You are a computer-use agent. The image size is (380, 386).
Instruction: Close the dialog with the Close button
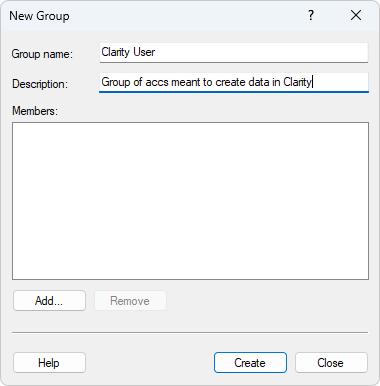click(x=331, y=362)
